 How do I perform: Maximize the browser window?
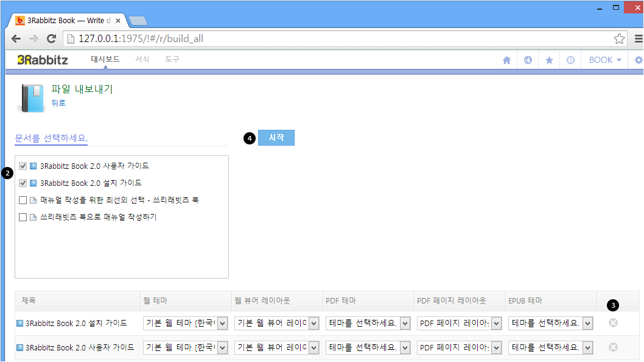click(x=616, y=8)
